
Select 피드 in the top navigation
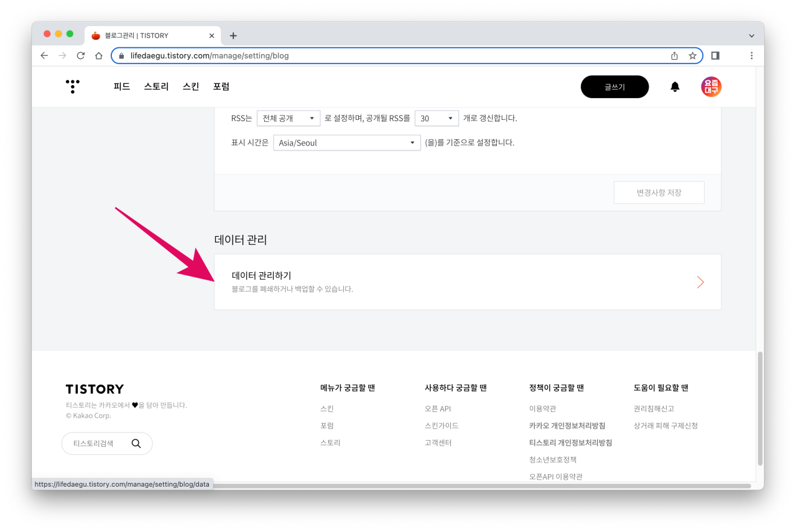point(121,86)
